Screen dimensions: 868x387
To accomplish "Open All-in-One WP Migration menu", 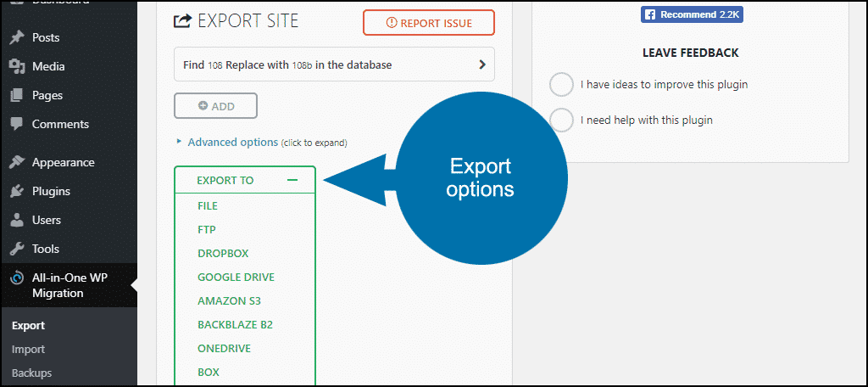I will pos(69,285).
